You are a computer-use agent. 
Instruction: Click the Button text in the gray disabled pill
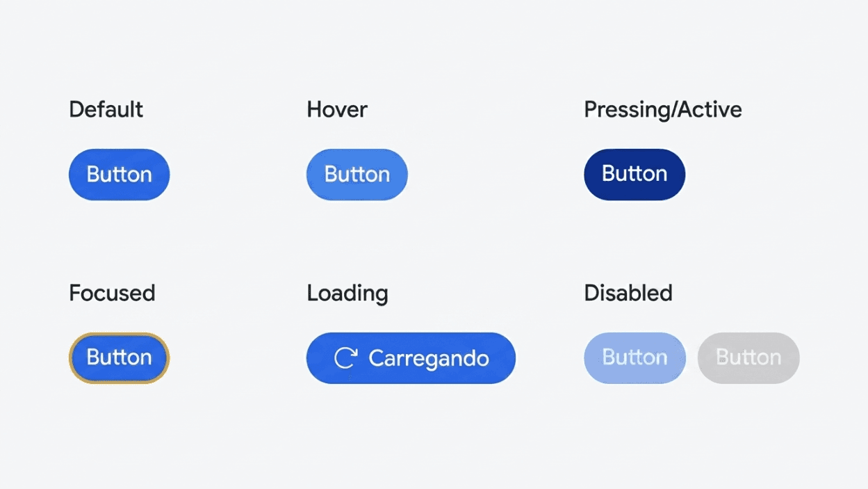point(748,358)
